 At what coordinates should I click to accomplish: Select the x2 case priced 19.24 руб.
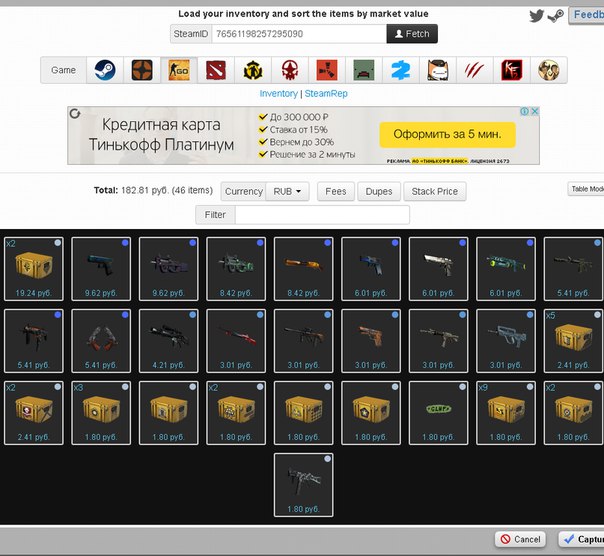pyautogui.click(x=34, y=269)
